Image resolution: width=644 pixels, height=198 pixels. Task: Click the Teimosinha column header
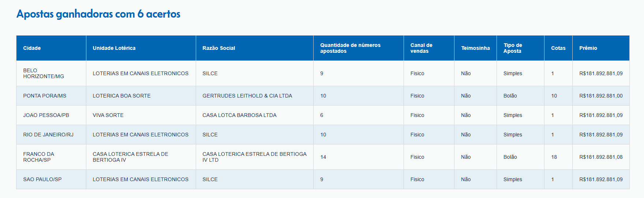475,48
